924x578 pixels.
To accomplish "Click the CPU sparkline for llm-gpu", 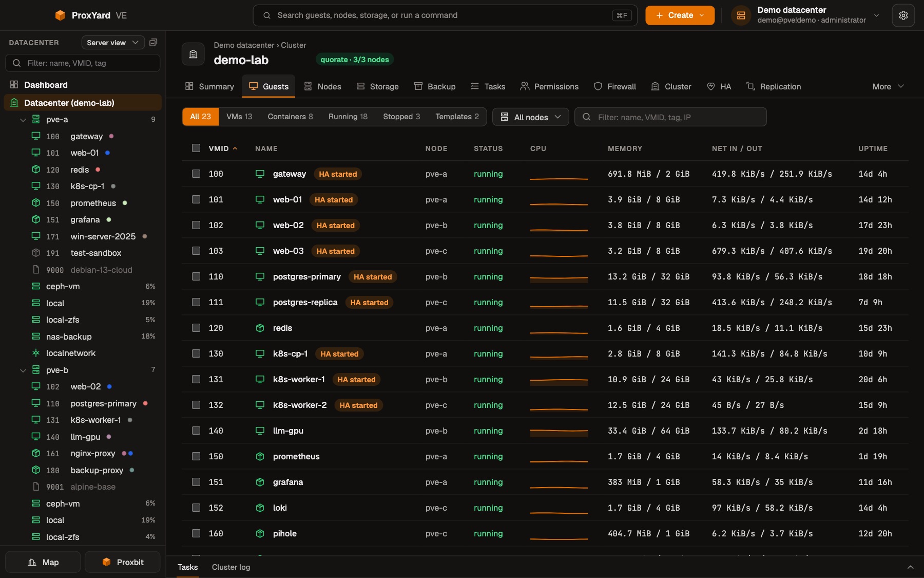I will [559, 431].
